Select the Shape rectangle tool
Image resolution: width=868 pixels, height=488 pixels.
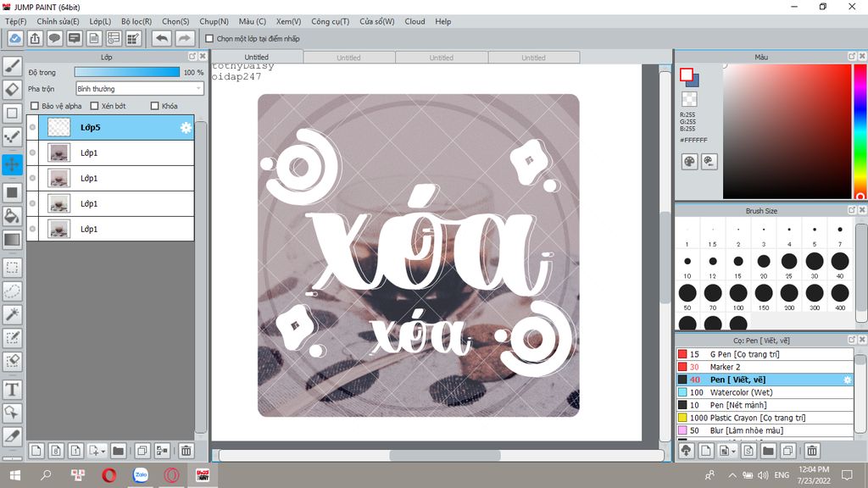pos(12,113)
